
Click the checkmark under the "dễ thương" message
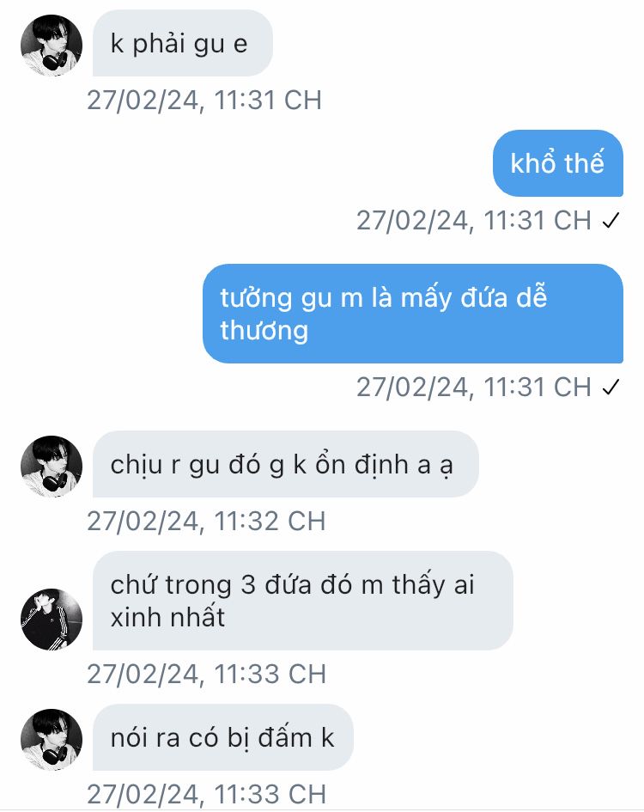point(611,388)
